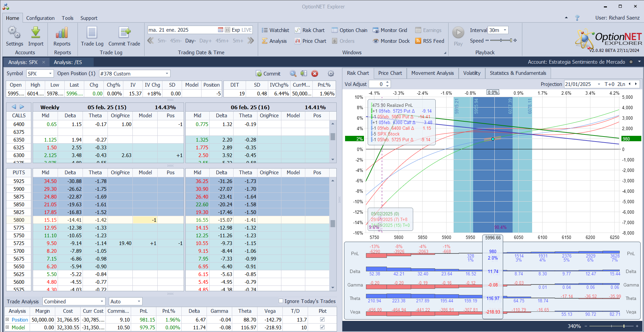
Task: Click the Exp LIVE bar icon
Action: coord(227,30)
